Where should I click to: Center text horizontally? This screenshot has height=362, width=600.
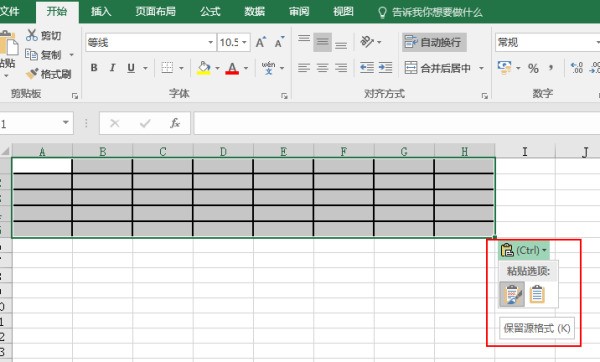coord(322,68)
